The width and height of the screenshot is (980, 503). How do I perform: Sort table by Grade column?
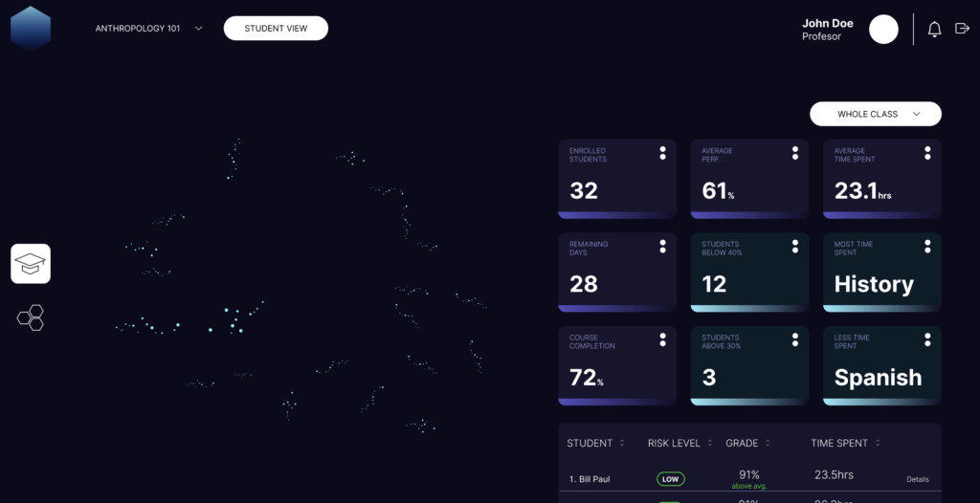coord(767,444)
